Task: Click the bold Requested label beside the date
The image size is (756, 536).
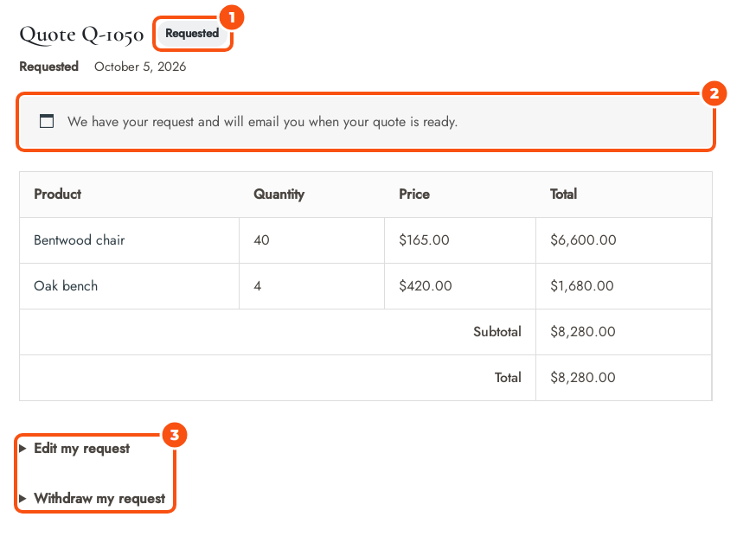Action: point(48,67)
